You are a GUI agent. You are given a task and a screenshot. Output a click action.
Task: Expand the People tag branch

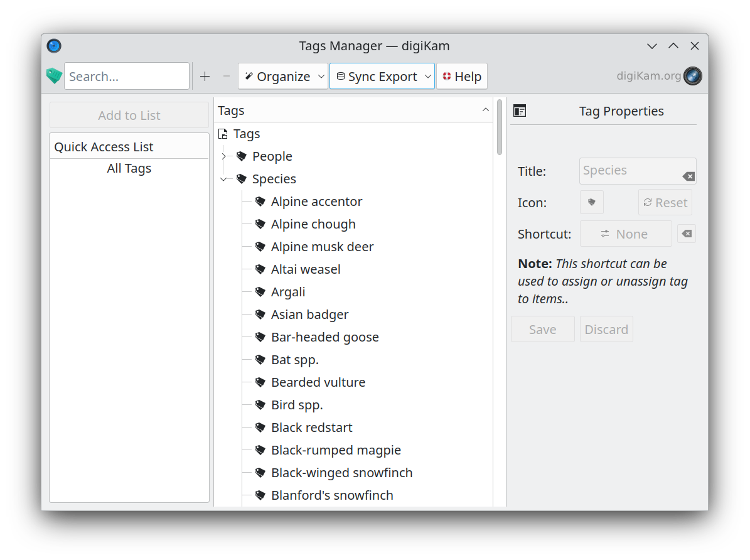[x=223, y=156]
